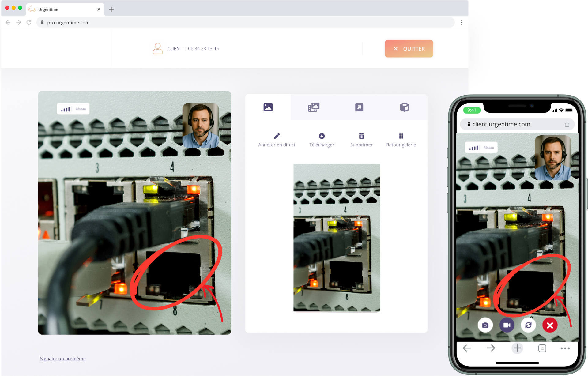Tap the phone tabs counter showing 4
Screen dimensions: 588x376
coord(542,348)
